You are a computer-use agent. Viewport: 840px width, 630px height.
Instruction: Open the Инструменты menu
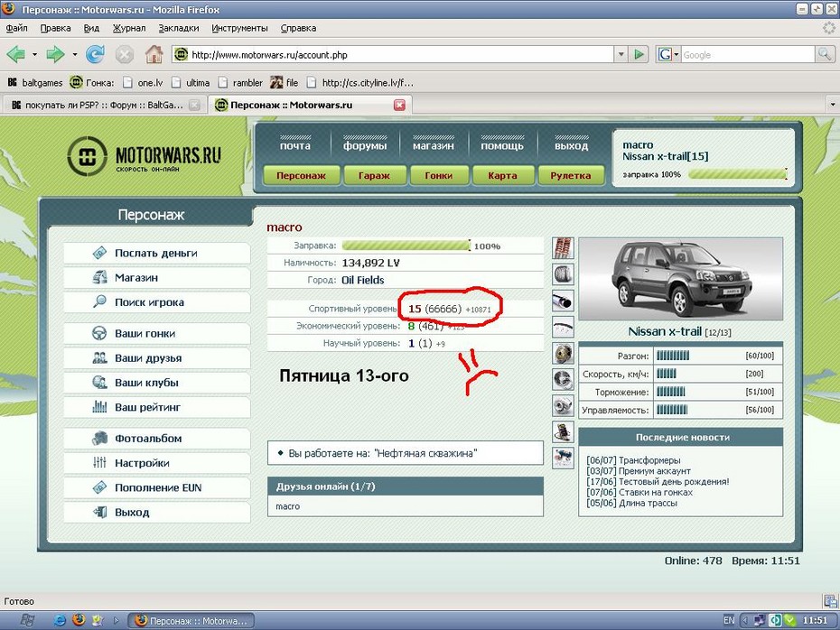point(239,28)
